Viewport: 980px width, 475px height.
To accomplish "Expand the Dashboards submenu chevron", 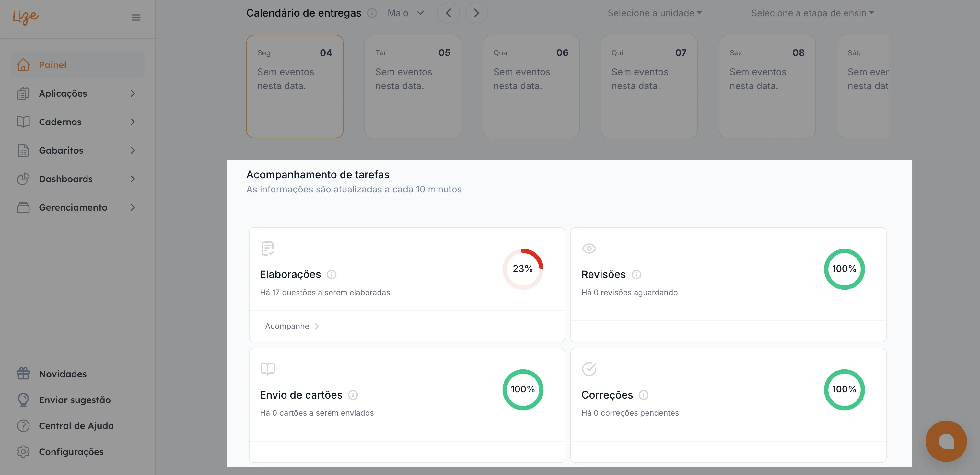I will pos(133,179).
